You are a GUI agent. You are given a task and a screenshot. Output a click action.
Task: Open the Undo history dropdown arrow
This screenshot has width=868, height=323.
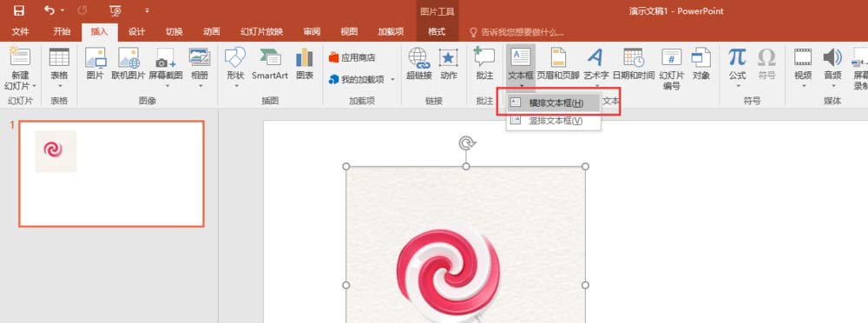click(x=62, y=10)
